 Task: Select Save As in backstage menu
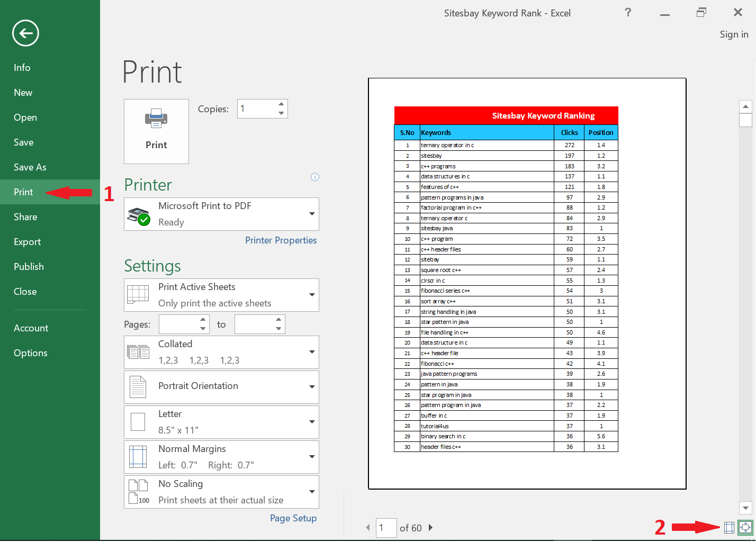pyautogui.click(x=50, y=167)
